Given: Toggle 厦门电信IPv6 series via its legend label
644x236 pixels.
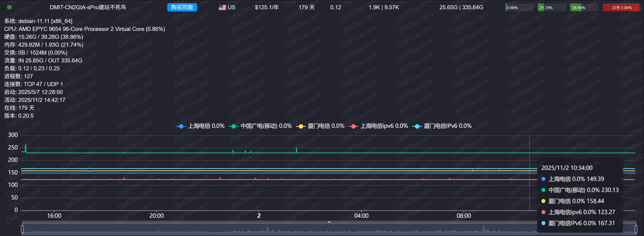Looking at the screenshot, I should (447, 126).
